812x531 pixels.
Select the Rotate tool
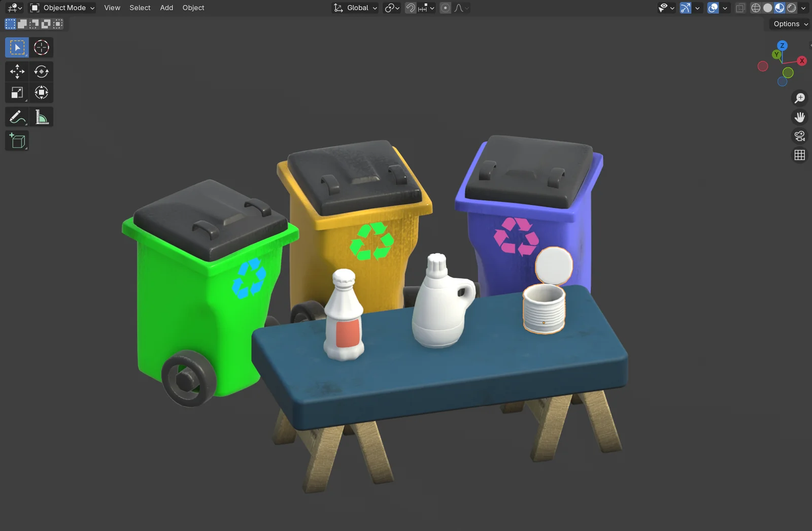tap(41, 72)
